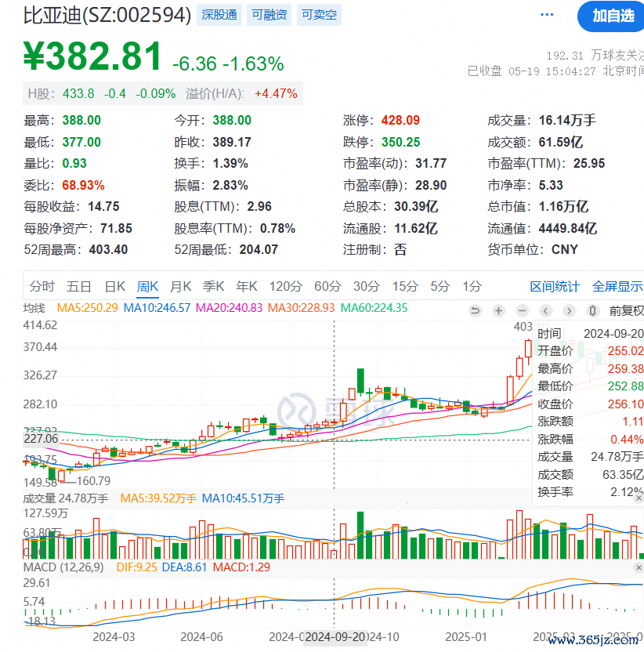Switch to the 年K chart tab
This screenshot has width=644, height=652.
tap(247, 286)
